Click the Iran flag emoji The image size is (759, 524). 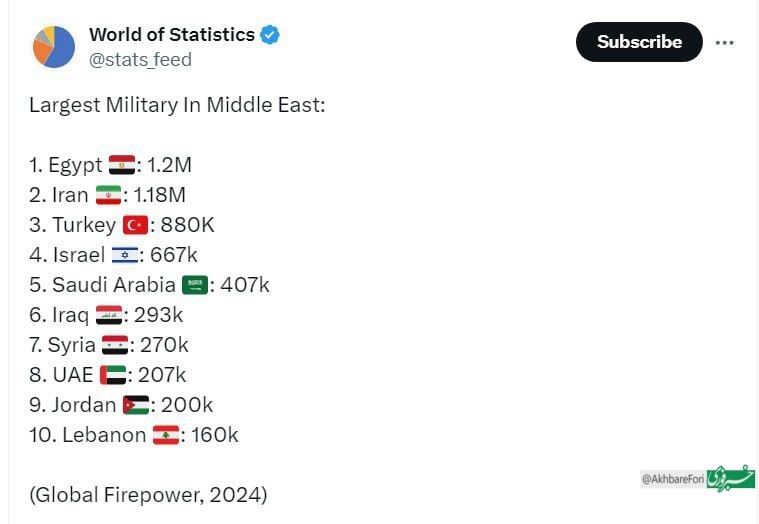pos(108,195)
